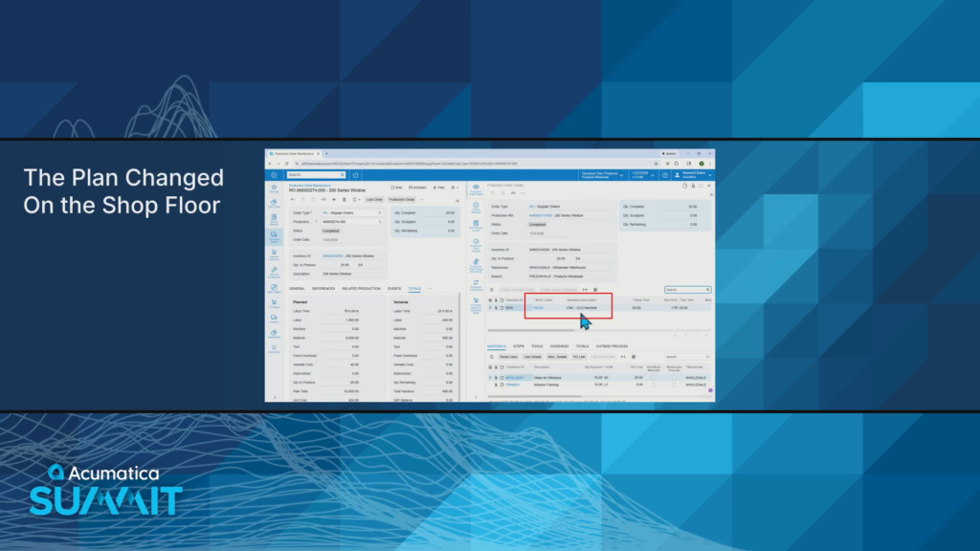Open Favorites in the left sidebar

[274, 189]
